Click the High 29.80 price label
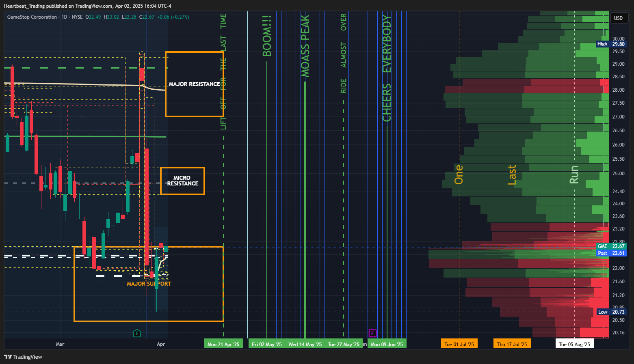Image resolution: width=634 pixels, height=364 pixels. (x=611, y=44)
